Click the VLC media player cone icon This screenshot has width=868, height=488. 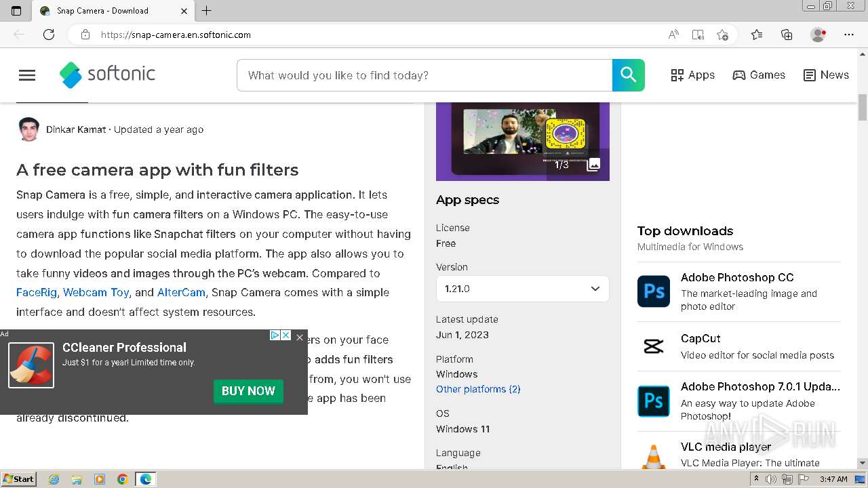pyautogui.click(x=654, y=457)
